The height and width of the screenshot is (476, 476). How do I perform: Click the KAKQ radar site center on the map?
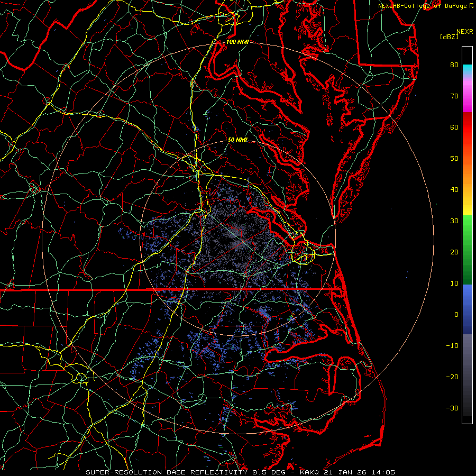pos(238,237)
